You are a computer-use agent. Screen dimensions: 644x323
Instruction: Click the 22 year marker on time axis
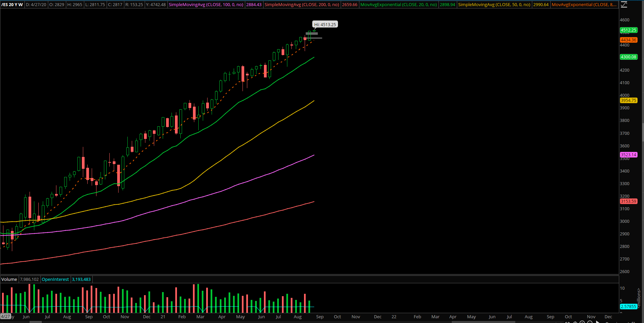(394, 317)
